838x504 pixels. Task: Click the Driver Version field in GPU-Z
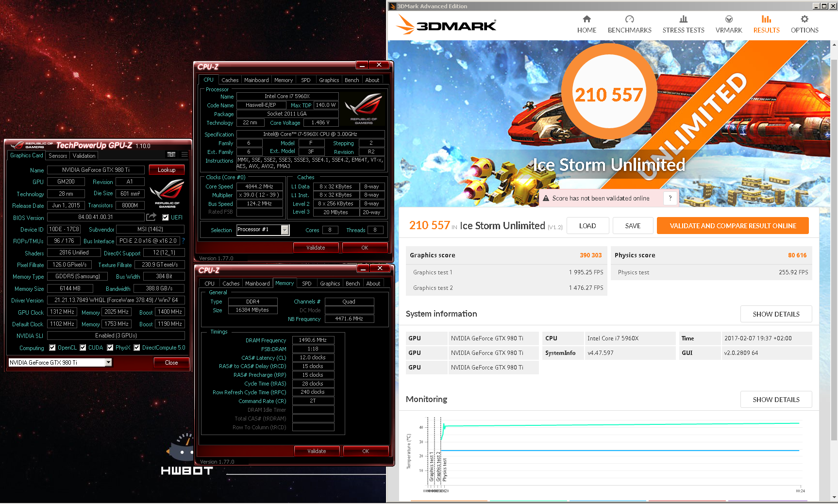[116, 300]
